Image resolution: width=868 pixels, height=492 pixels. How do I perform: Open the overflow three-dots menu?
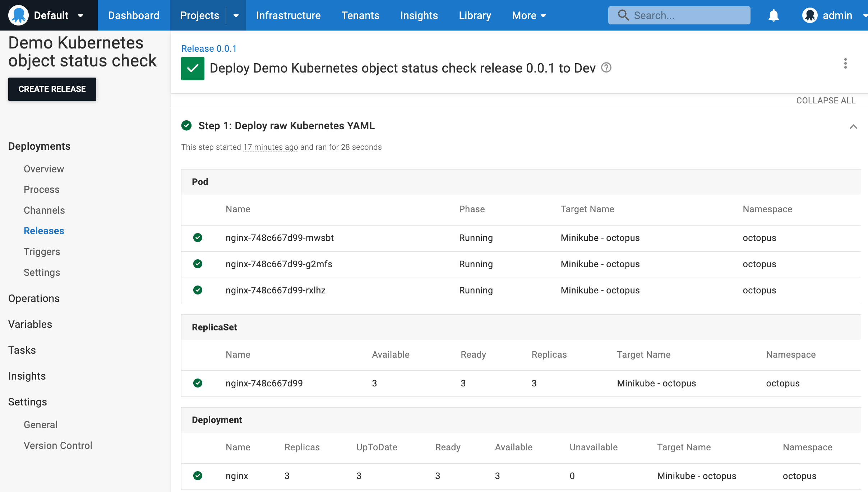846,63
